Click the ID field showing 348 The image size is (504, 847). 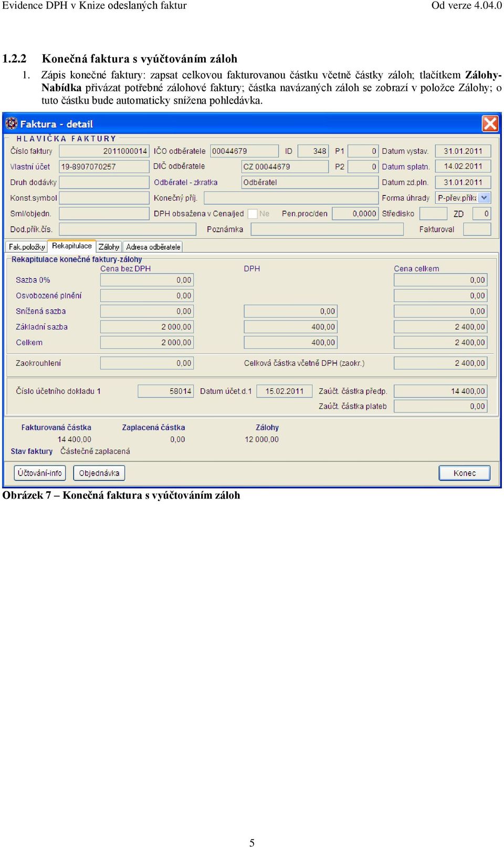coord(313,151)
